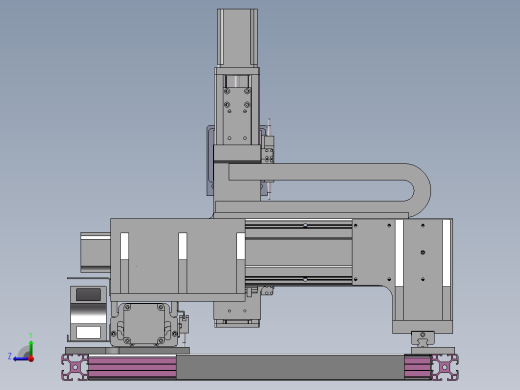
Task: Select the square-faced stepper motor at bottom left
Action: [144, 324]
